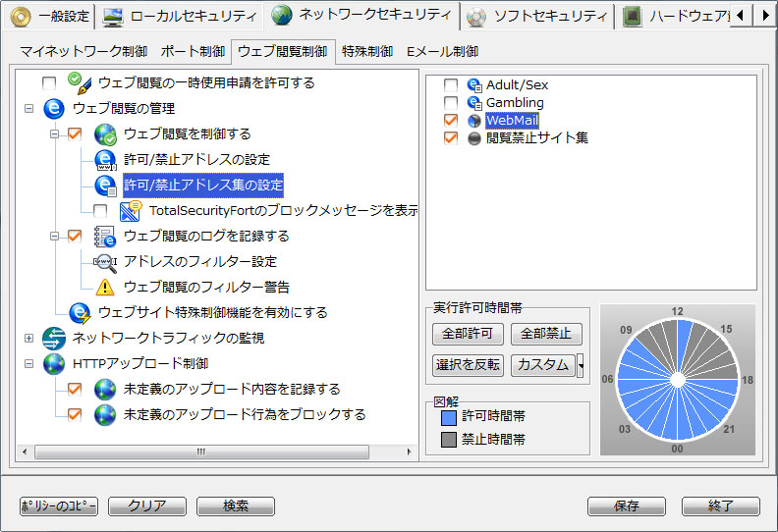Click the 全部許可 button
778x532 pixels.
[x=468, y=334]
